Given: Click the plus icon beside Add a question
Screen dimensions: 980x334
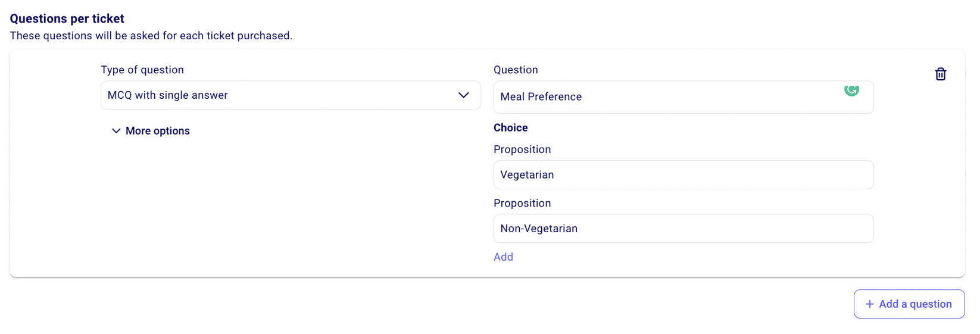Looking at the screenshot, I should [870, 304].
